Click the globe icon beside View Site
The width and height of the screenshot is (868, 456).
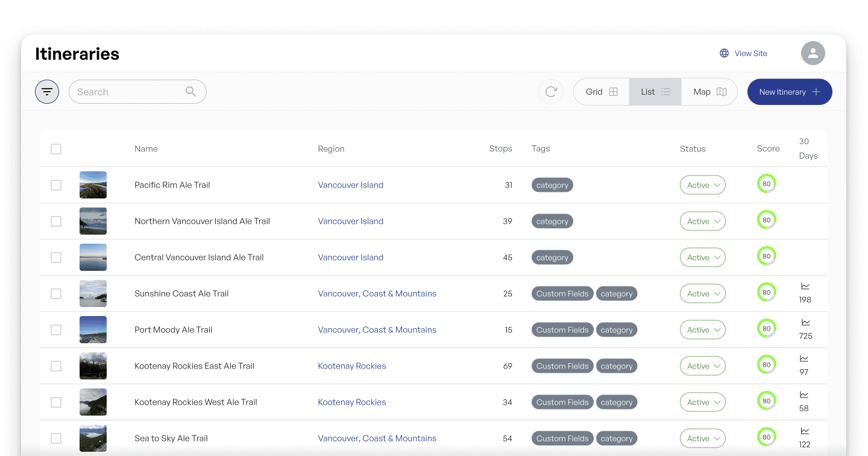point(725,53)
